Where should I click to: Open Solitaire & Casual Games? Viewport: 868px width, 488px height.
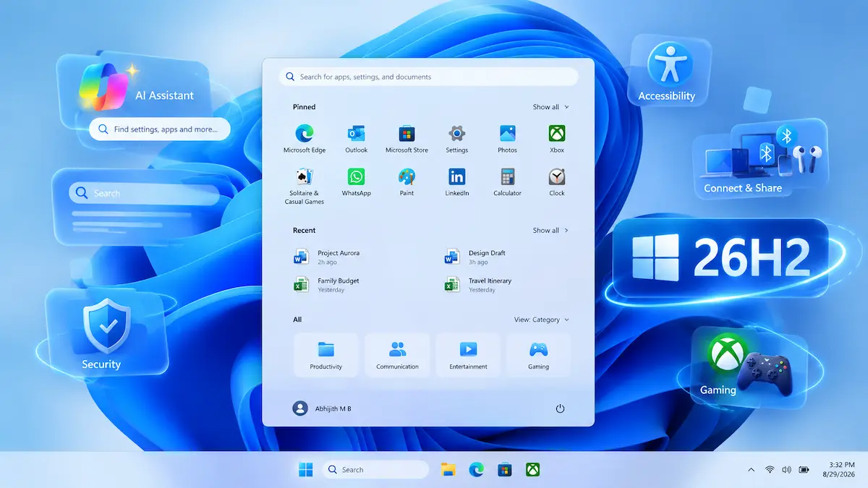click(305, 186)
